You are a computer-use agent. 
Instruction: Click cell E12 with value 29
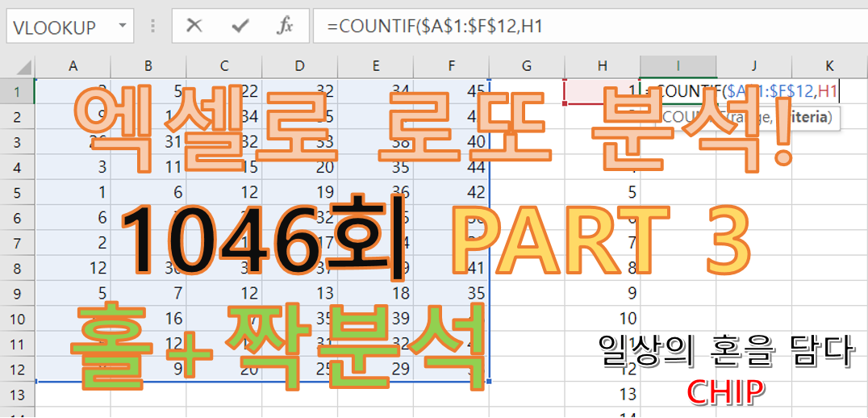tap(375, 369)
